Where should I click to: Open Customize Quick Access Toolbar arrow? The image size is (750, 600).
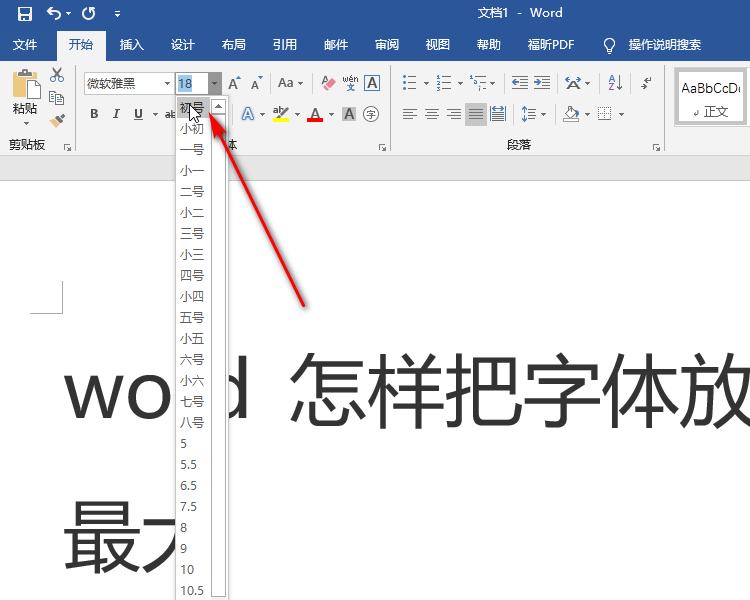(117, 14)
